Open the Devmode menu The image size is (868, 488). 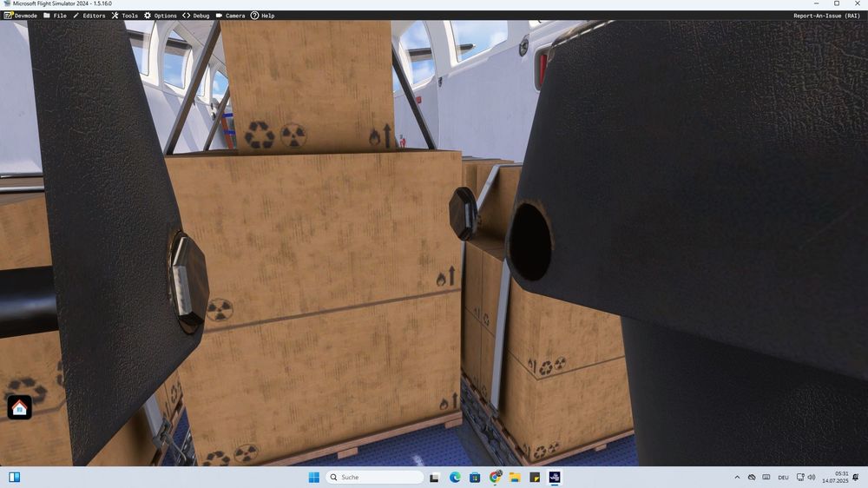(21, 16)
